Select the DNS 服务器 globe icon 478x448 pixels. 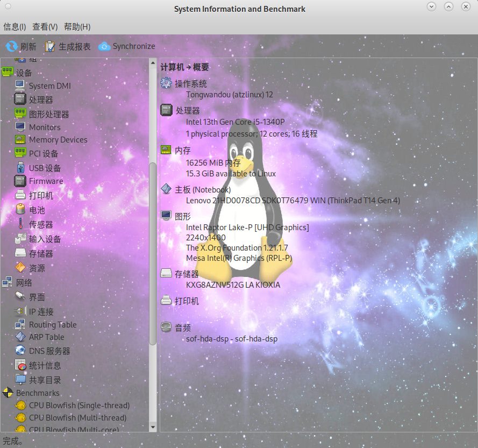(20, 350)
